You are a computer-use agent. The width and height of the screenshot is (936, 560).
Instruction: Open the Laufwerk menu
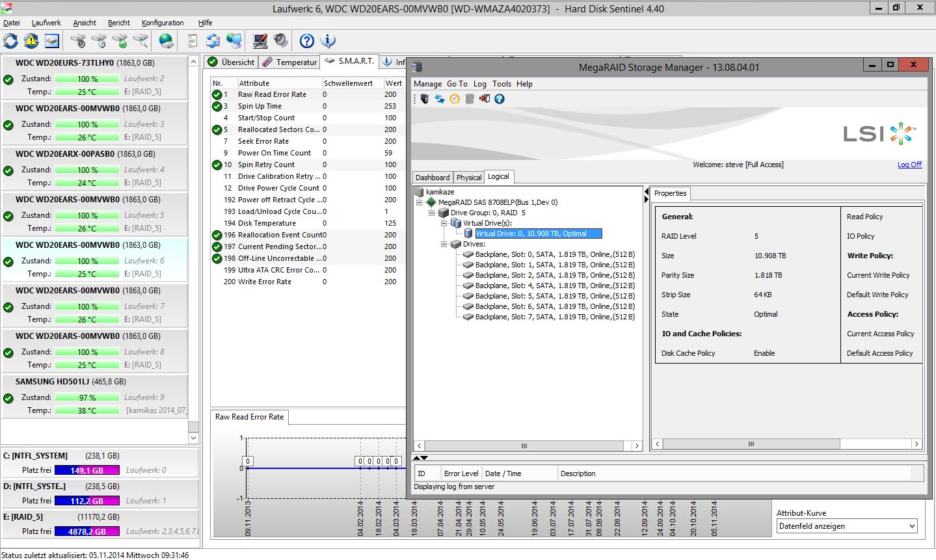(46, 23)
